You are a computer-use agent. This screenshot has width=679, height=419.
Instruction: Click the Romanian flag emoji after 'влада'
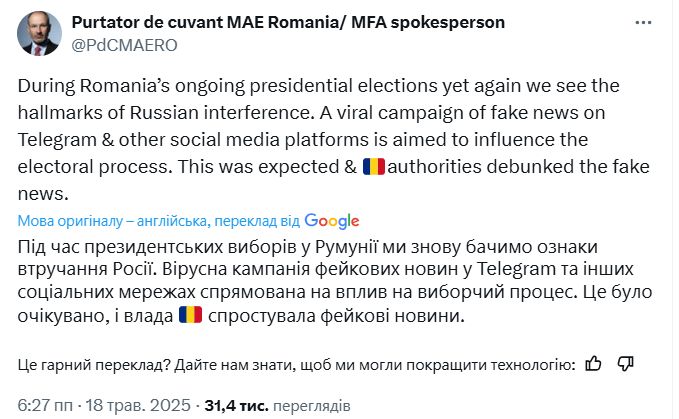[x=190, y=316]
